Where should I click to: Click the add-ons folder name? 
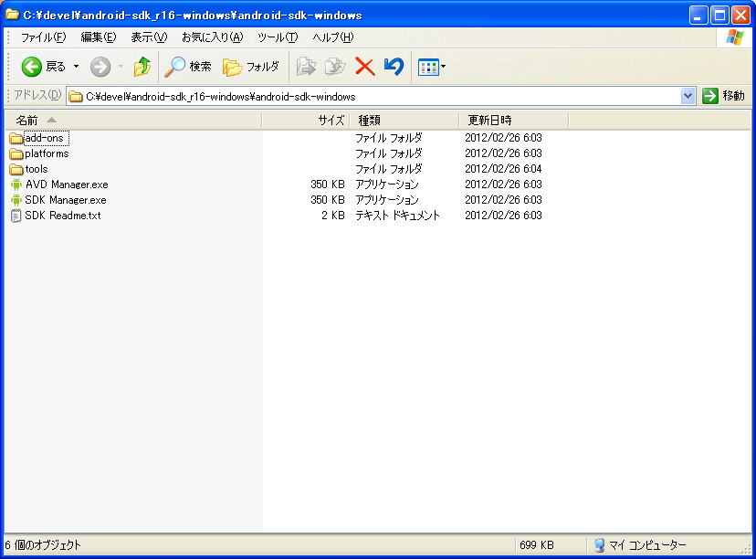tap(47, 138)
